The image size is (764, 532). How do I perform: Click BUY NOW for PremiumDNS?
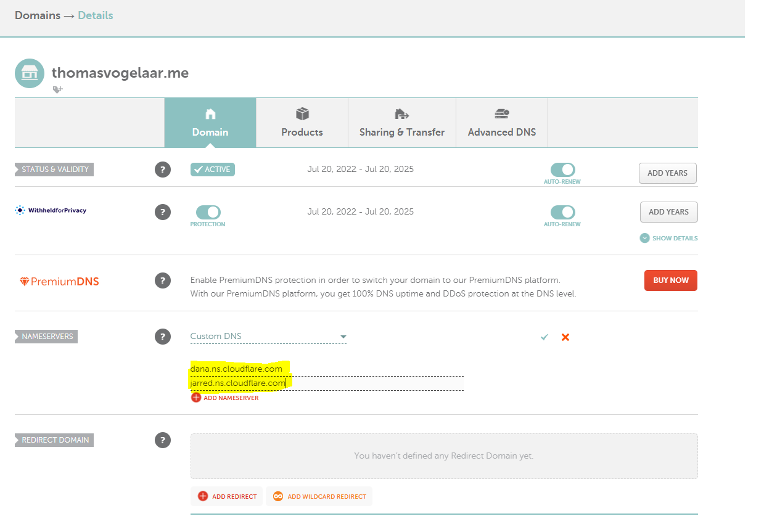pos(670,280)
